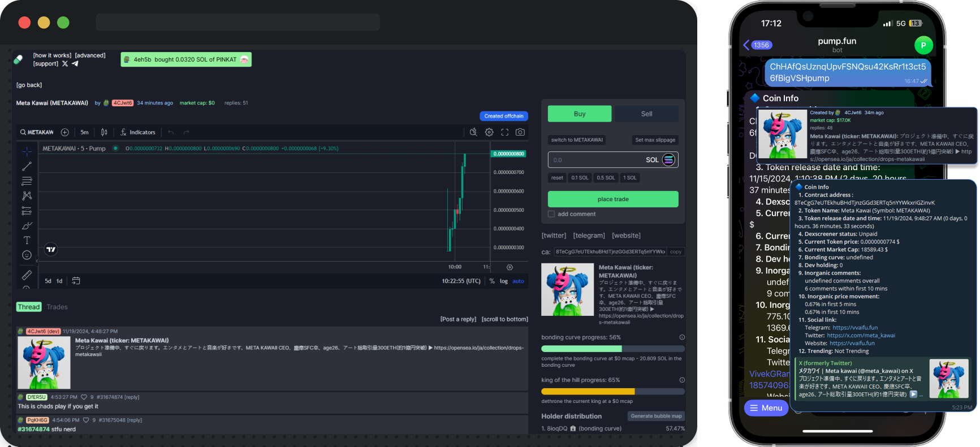Click the bonding curve progress bar
Screen dimensions: 980x447
click(x=613, y=349)
